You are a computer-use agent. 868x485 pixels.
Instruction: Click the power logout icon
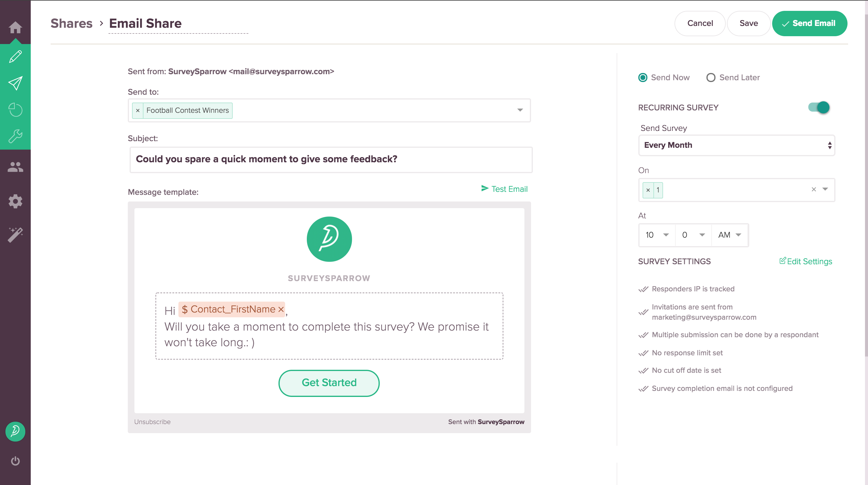click(15, 461)
